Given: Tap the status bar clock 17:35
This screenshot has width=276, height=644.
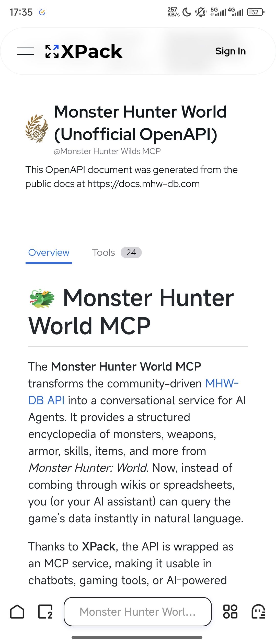Looking at the screenshot, I should click(x=21, y=12).
